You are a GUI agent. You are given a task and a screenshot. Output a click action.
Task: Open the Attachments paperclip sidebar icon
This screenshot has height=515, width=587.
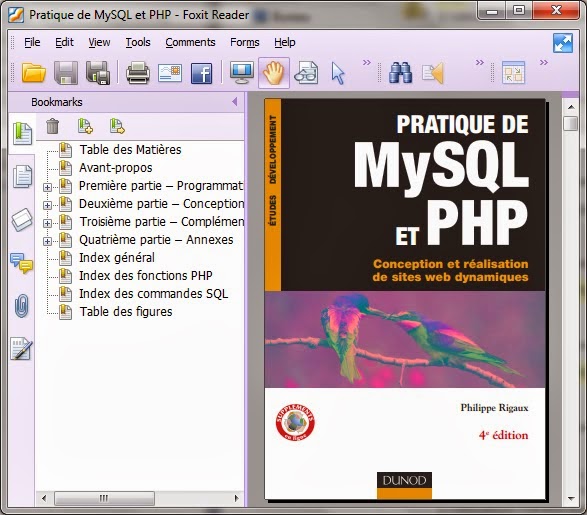click(22, 306)
